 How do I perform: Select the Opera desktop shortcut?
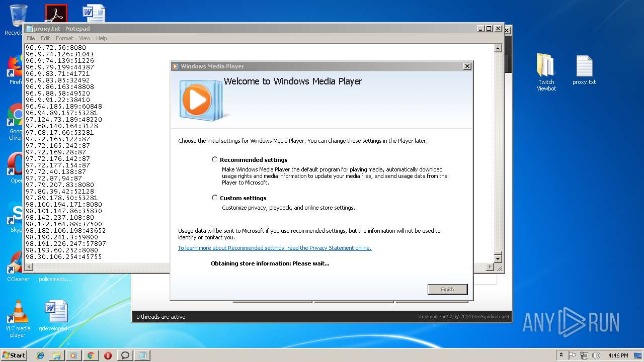pyautogui.click(x=15, y=168)
